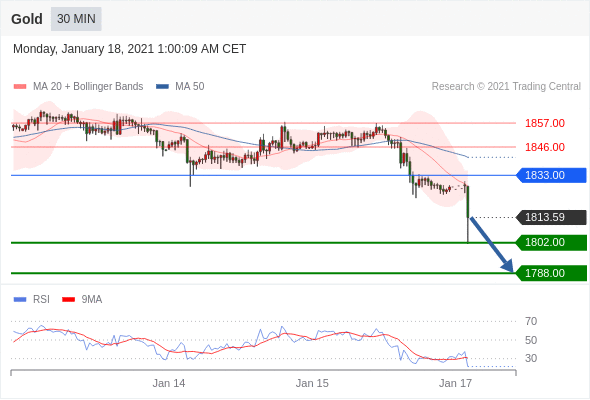Click the MA 20 + Bollinger Bands legend swatch

[20, 87]
